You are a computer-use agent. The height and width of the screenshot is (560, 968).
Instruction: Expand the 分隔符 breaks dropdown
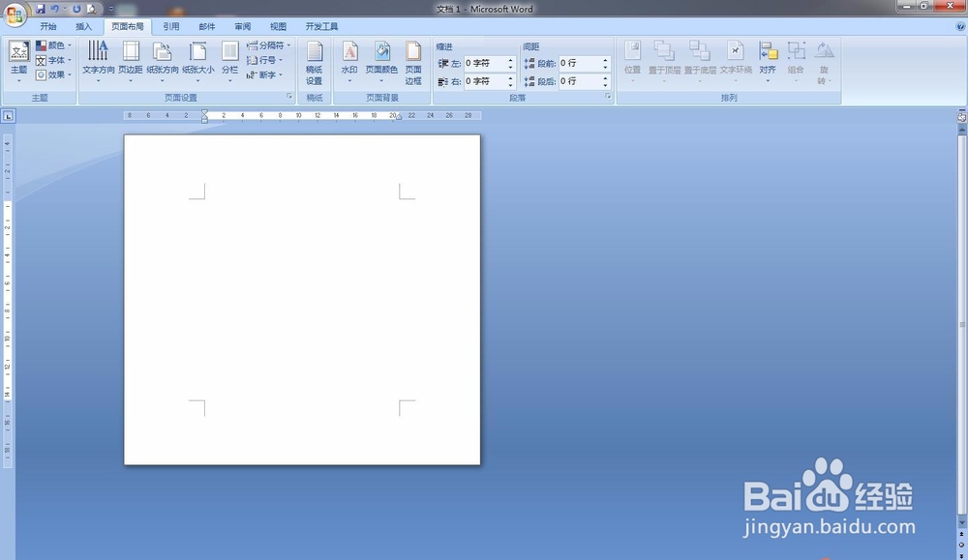point(268,45)
